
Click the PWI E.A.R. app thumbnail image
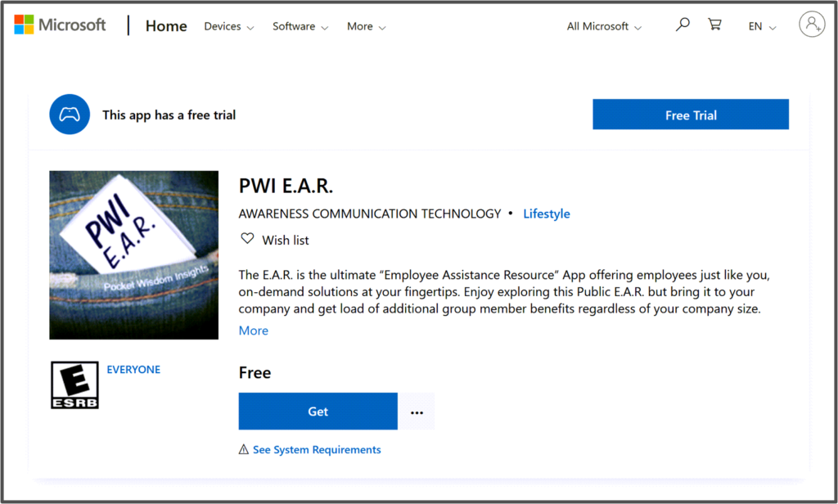pyautogui.click(x=133, y=255)
